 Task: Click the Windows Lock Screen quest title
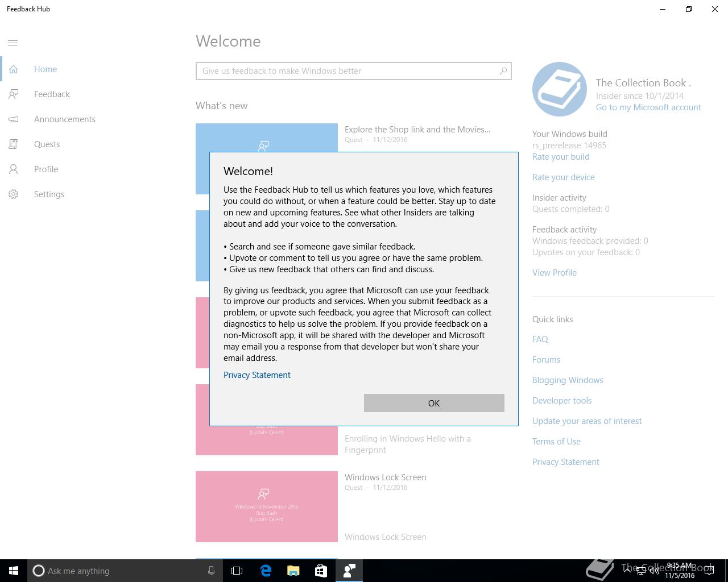tap(386, 477)
